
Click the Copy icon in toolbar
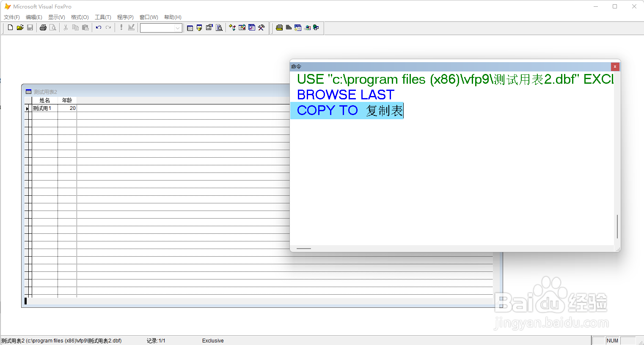[75, 27]
